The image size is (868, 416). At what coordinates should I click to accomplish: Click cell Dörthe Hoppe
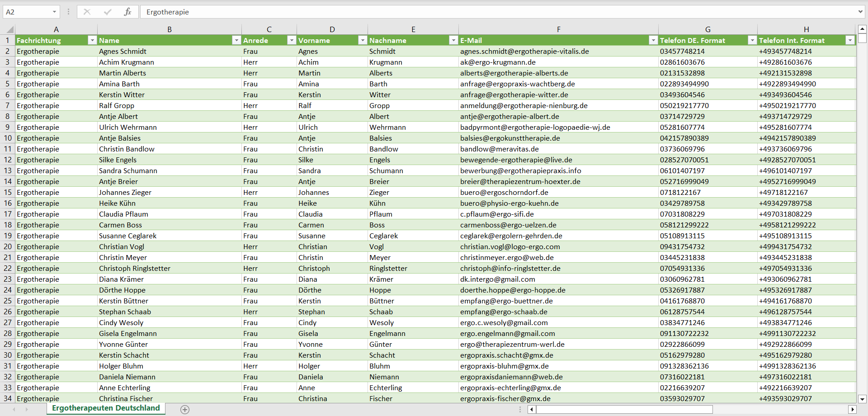pyautogui.click(x=170, y=290)
